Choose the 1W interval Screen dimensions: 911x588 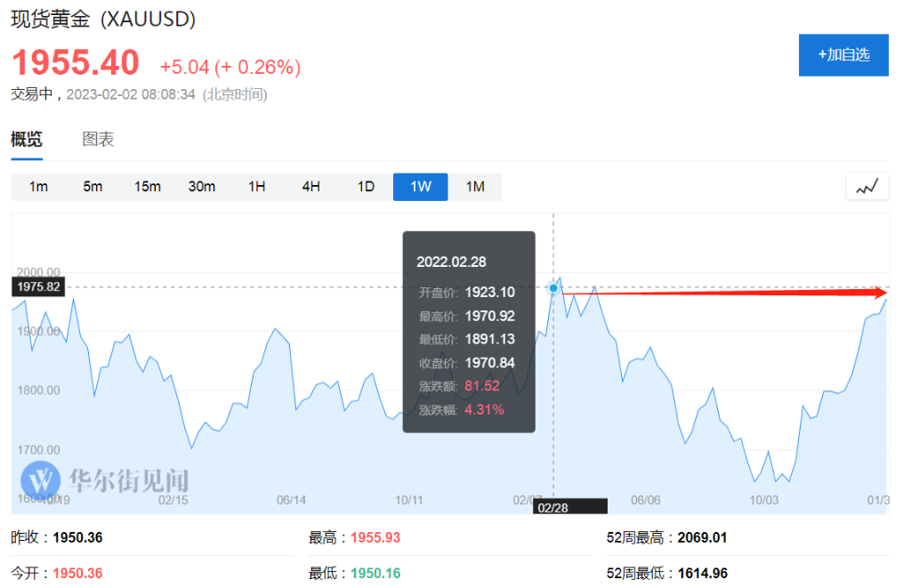(421, 187)
